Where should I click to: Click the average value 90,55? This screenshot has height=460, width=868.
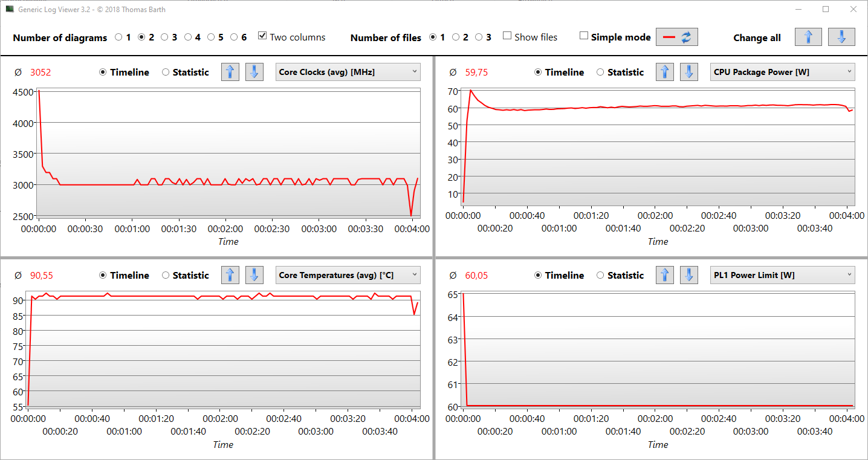point(42,276)
